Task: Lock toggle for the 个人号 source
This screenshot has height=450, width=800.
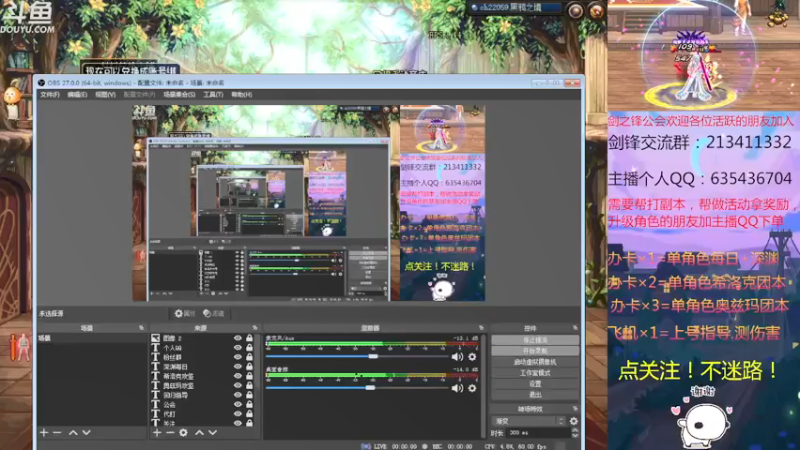Action: (x=249, y=347)
